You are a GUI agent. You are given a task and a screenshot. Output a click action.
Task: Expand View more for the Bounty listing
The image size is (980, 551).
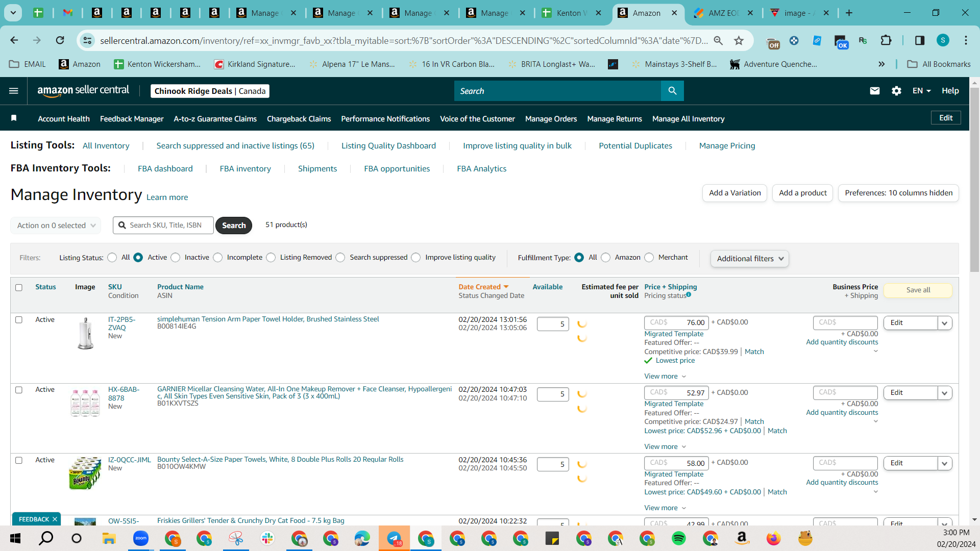[x=665, y=508]
